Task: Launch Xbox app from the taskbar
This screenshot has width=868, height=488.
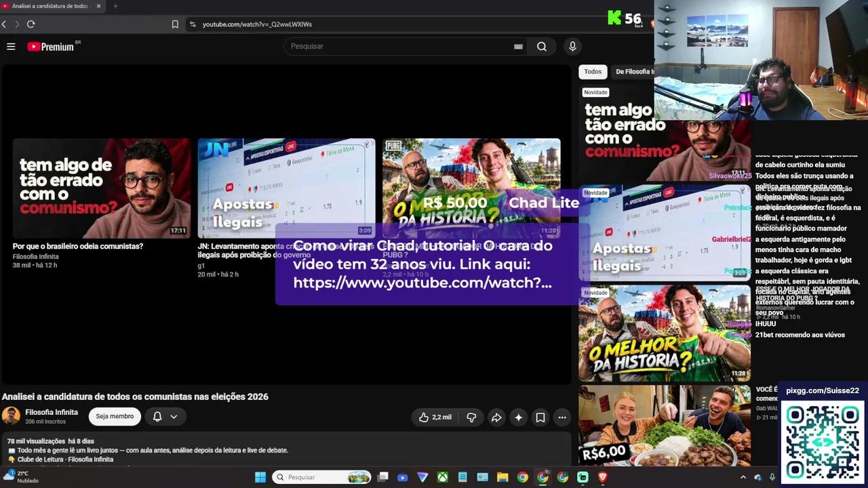Action: 443,477
